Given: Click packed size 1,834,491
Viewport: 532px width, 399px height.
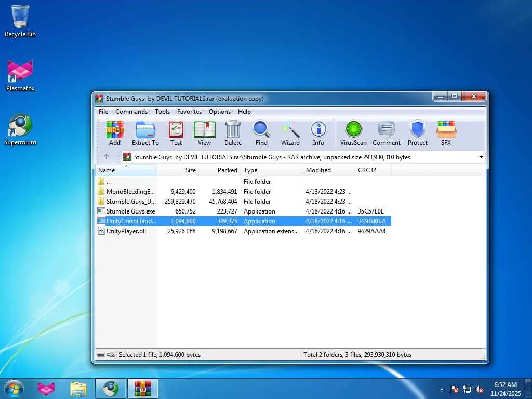Looking at the screenshot, I should (x=224, y=192).
